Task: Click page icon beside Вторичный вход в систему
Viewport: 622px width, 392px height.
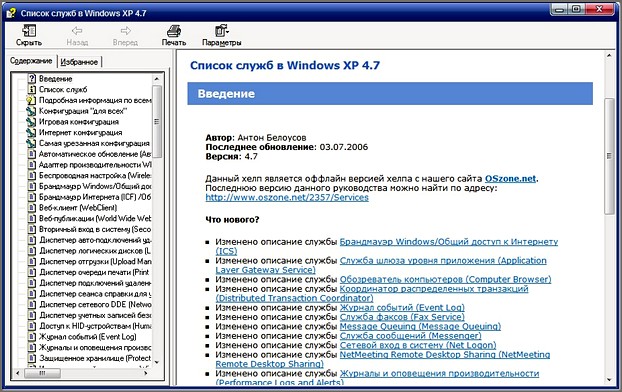Action: (32, 229)
